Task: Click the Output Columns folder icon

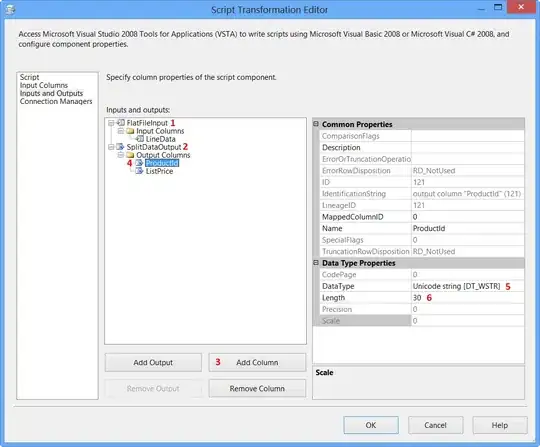Action: [130, 155]
